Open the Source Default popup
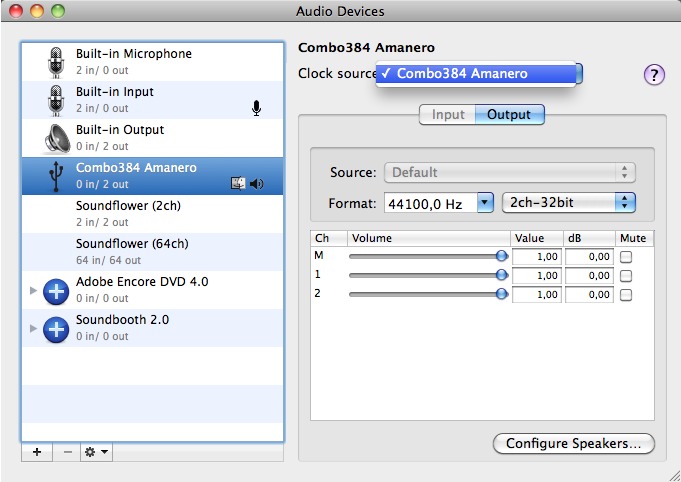Screen dimensions: 681x482 [510, 172]
